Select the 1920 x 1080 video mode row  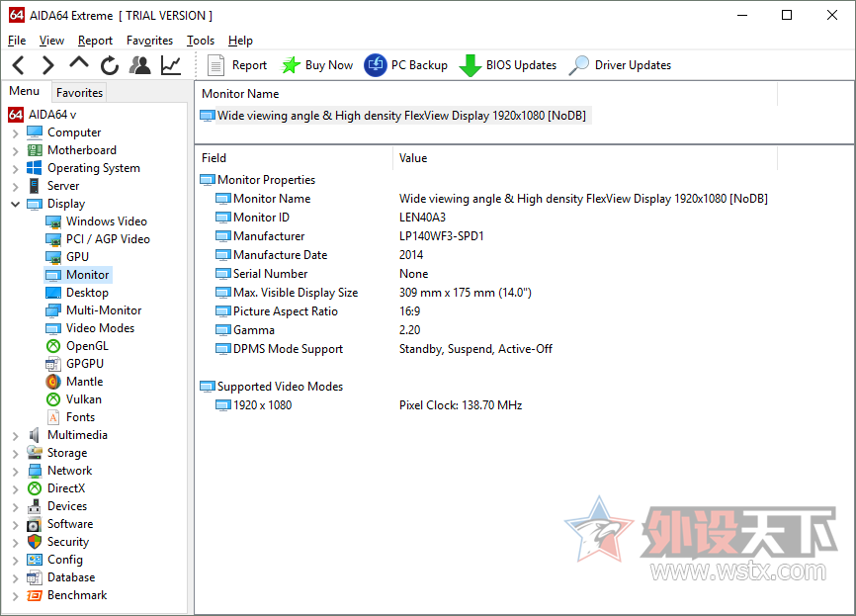[369, 405]
